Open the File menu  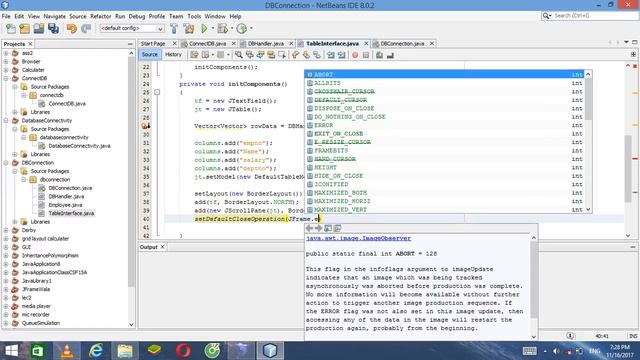6,16
